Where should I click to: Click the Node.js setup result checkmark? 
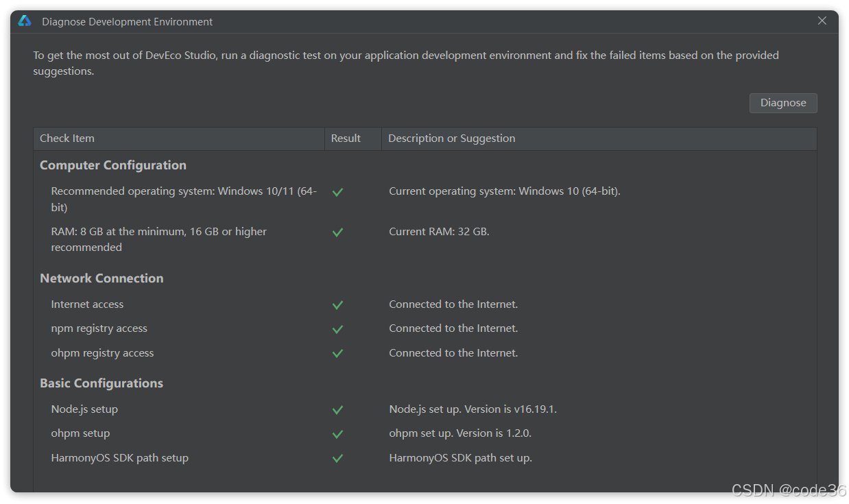pos(337,410)
